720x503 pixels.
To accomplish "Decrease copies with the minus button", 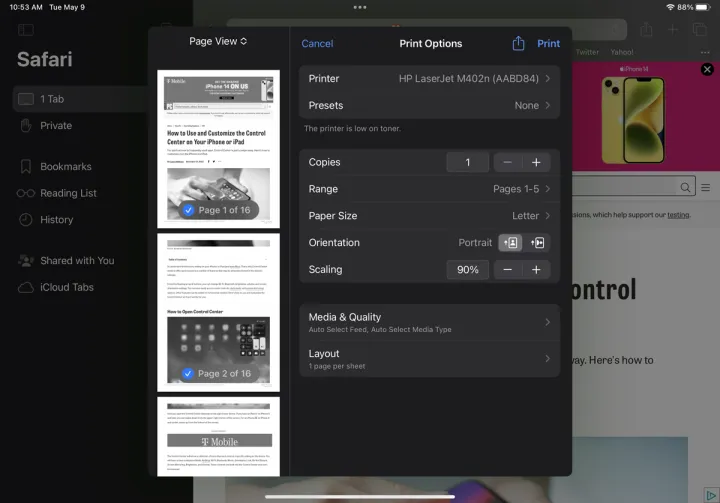I will (x=508, y=162).
